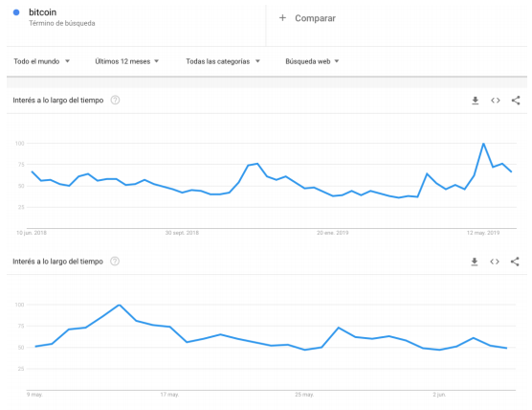Viewport: 532px width, 410px height.
Task: Click the plus icon next to Comparar
Action: point(282,18)
